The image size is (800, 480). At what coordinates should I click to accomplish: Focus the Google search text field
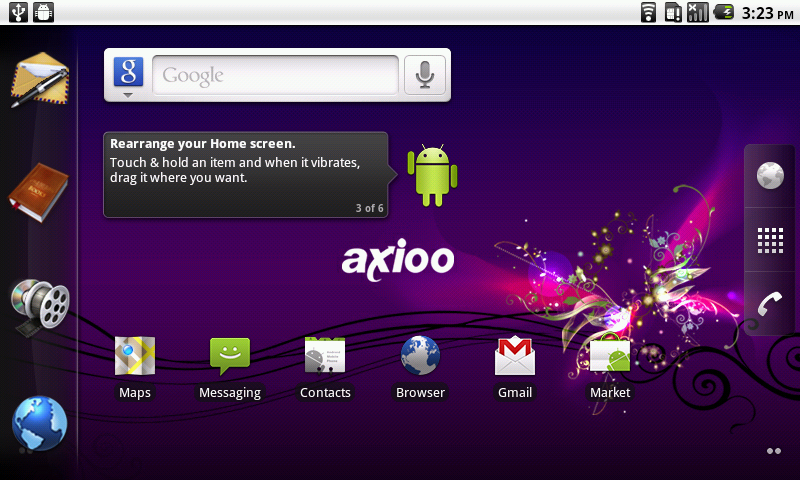tap(276, 75)
